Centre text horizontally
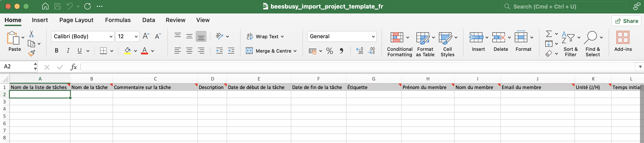 (189, 51)
